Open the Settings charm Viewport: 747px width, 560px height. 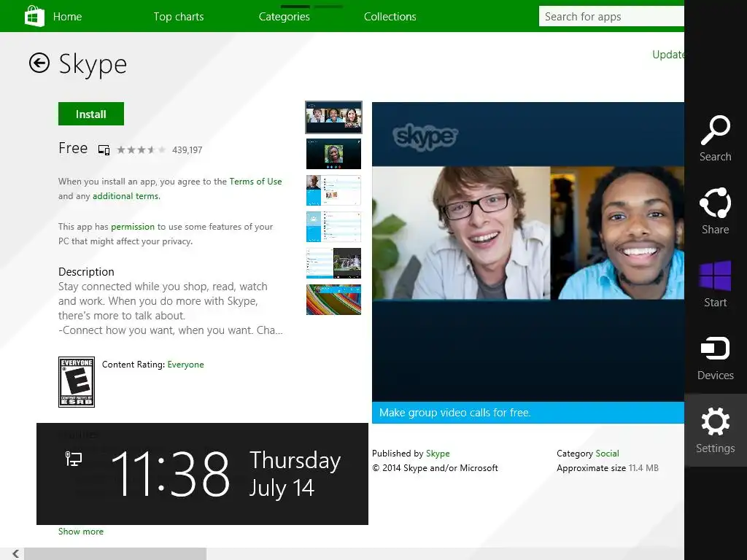(715, 430)
